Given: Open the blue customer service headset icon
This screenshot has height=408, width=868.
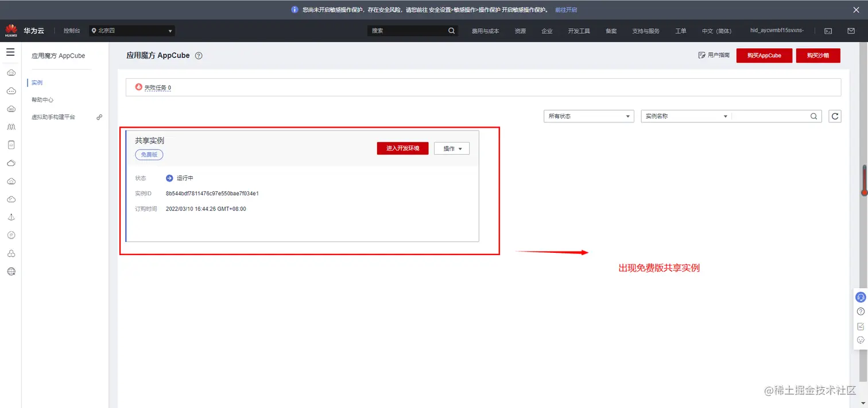Looking at the screenshot, I should click(860, 297).
